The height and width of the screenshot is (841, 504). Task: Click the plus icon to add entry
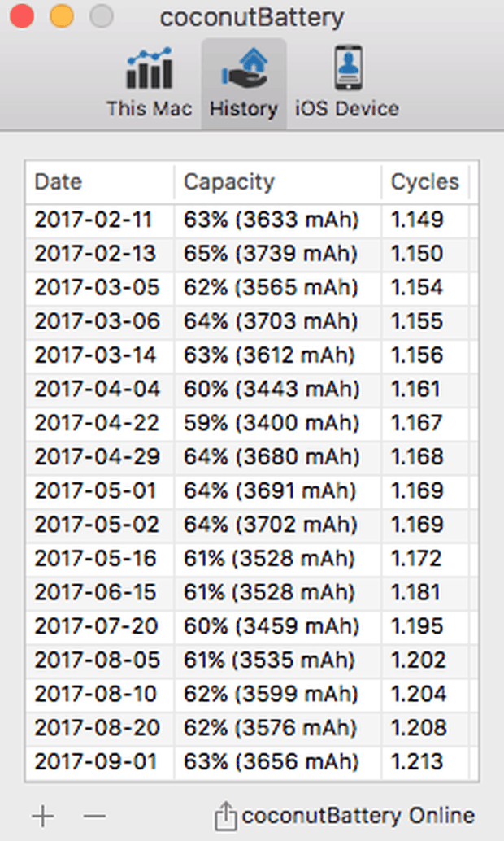pyautogui.click(x=42, y=815)
